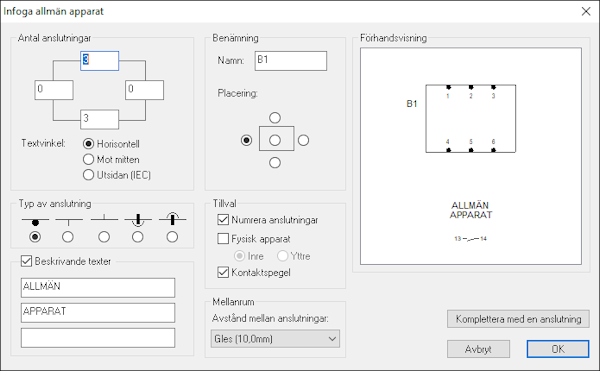Click the text field containing APPARAT
This screenshot has height=371, width=600.
[x=98, y=313]
